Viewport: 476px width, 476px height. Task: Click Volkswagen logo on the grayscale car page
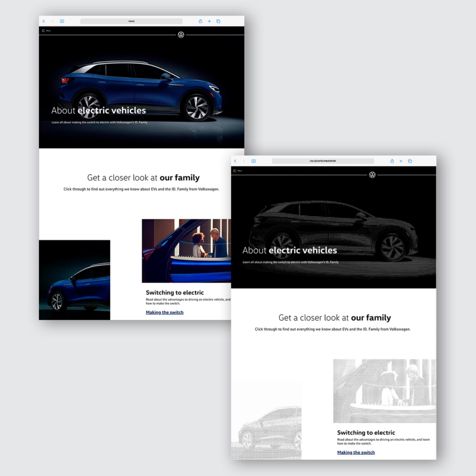coord(372,175)
